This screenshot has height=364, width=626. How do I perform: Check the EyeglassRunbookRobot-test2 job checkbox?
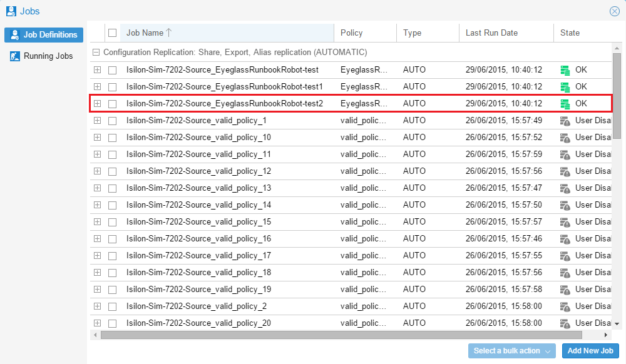(x=113, y=104)
